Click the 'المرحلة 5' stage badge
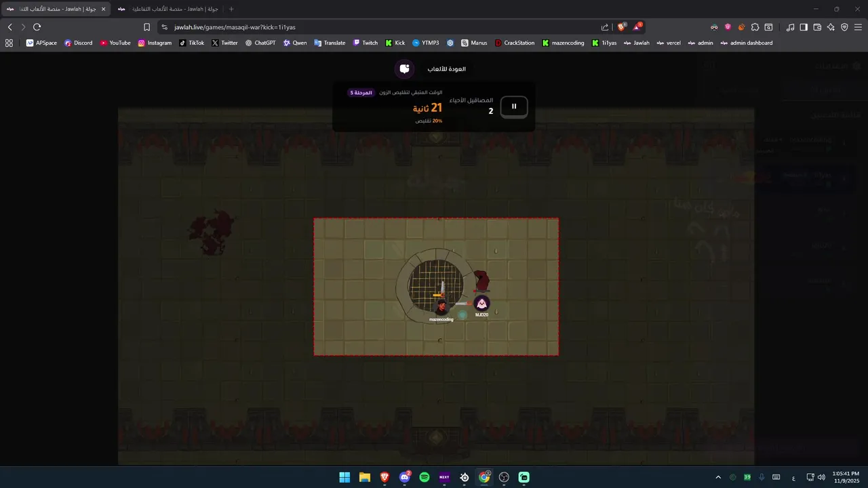 pos(361,92)
